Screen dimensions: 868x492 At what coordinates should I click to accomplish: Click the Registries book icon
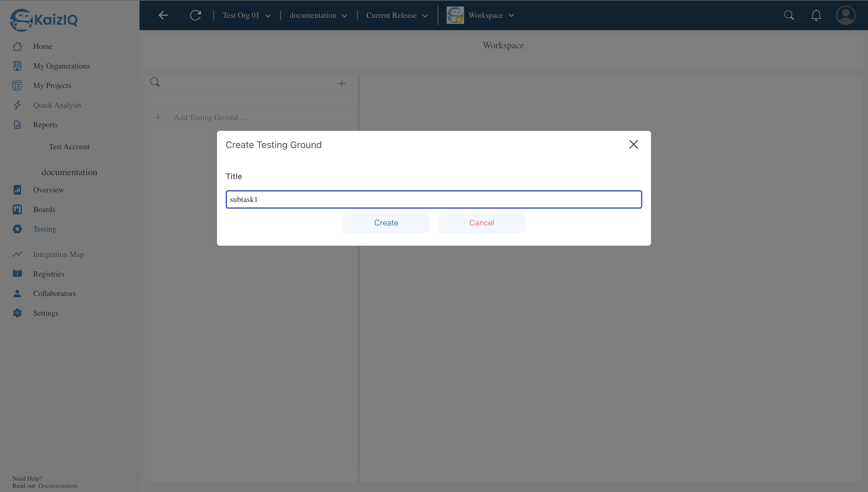(x=17, y=274)
